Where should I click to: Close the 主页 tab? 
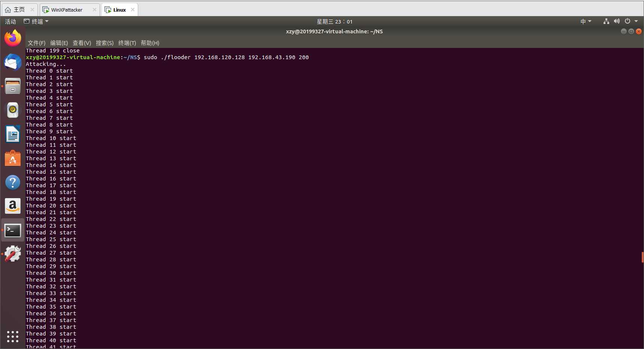coord(32,10)
